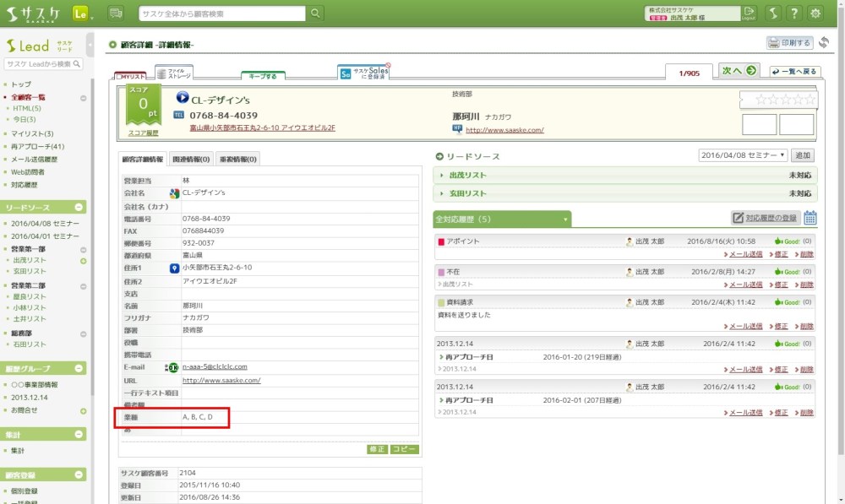The height and width of the screenshot is (504, 845).
Task: Open the chat message icon in header
Action: 116,14
